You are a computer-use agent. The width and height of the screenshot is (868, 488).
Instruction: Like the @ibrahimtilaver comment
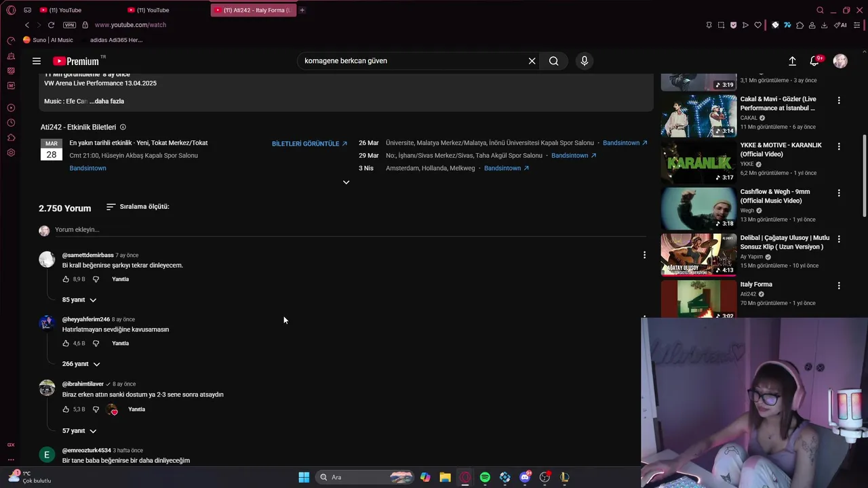point(66,409)
